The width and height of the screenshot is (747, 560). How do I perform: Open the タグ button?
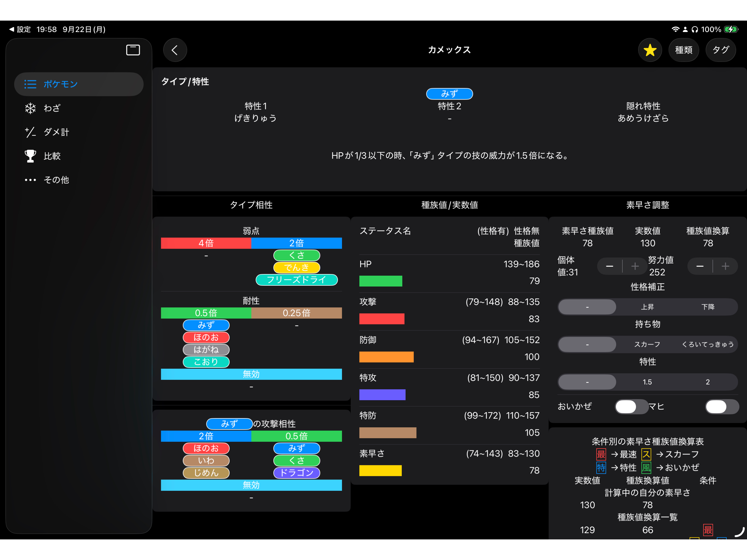point(721,50)
